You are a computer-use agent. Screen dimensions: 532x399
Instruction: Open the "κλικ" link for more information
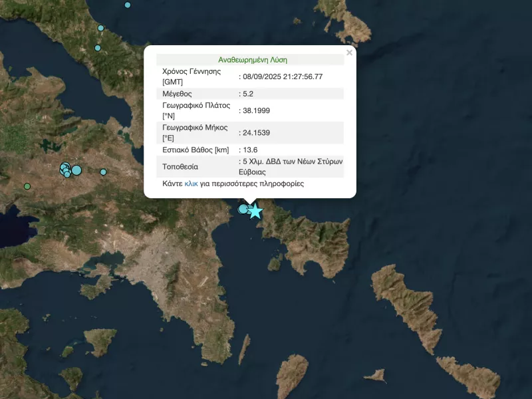[x=191, y=184]
